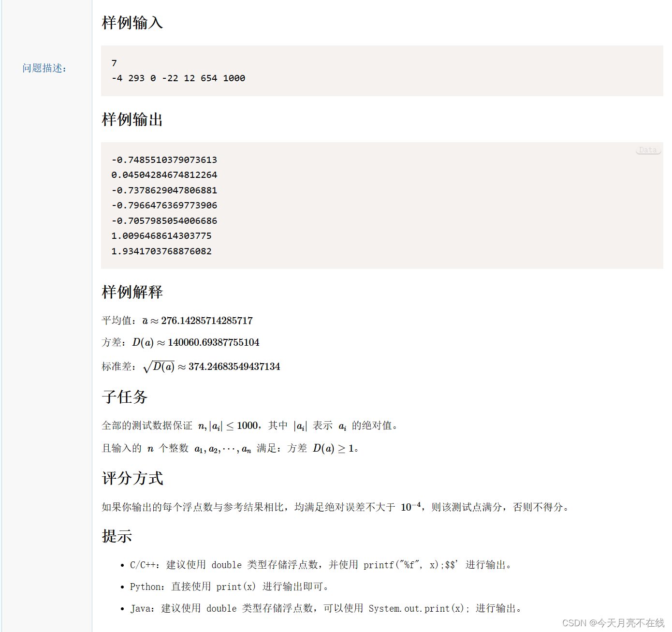Click output value -0.7485510379073613
The width and height of the screenshot is (672, 632).
coord(164,160)
